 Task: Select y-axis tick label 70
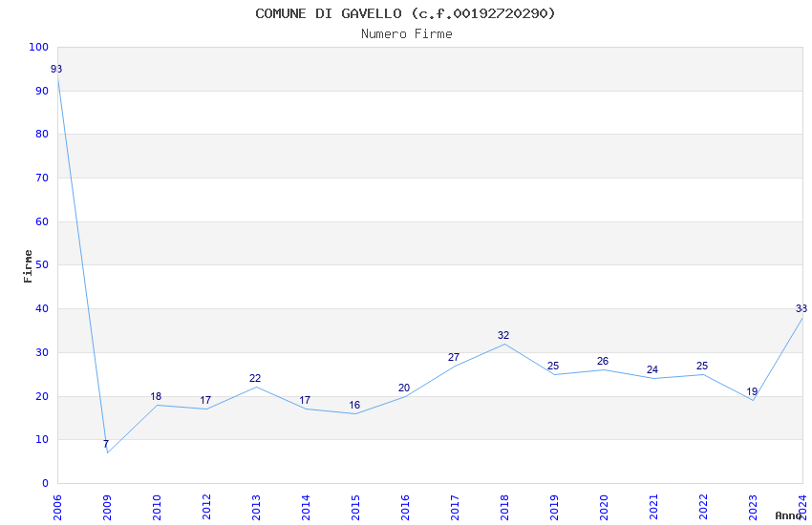point(42,178)
